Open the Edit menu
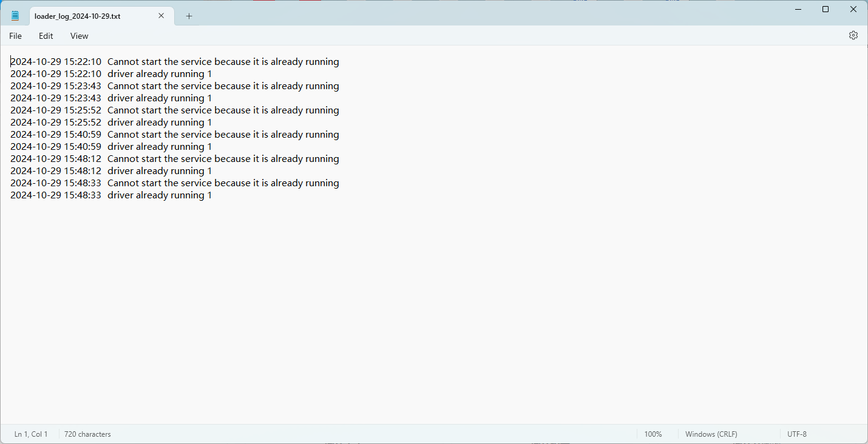868x444 pixels. 46,36
